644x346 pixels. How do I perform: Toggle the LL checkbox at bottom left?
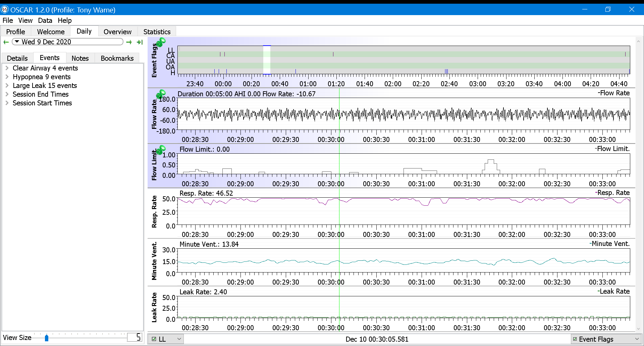point(154,339)
